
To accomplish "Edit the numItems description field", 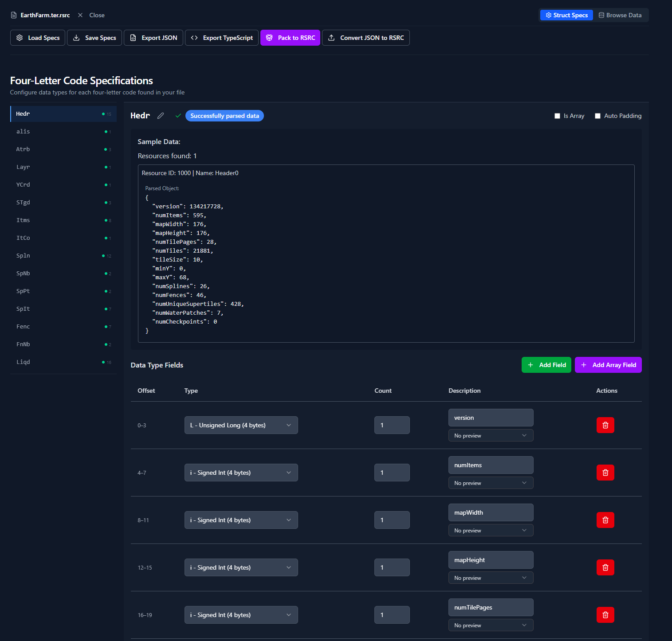I will tap(491, 465).
